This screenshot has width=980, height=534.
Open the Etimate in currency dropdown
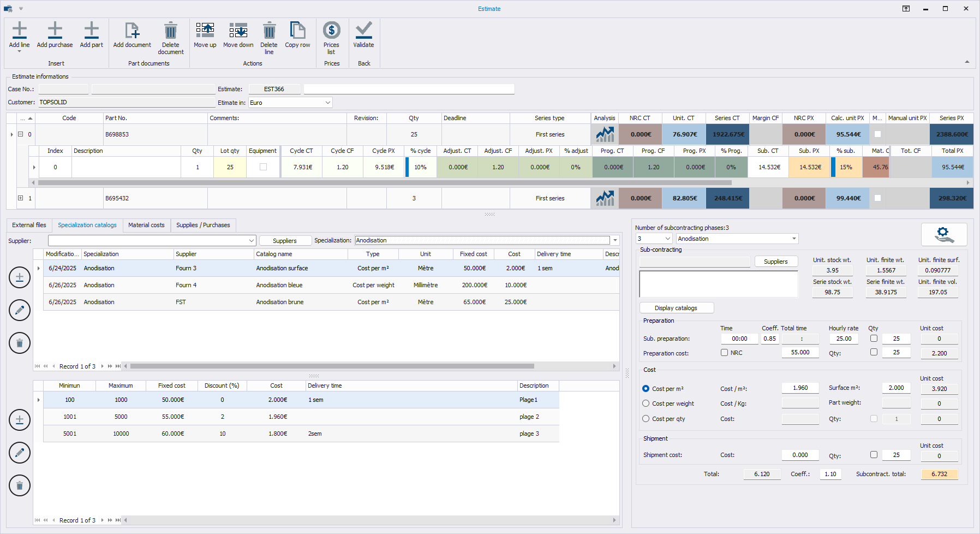(327, 103)
